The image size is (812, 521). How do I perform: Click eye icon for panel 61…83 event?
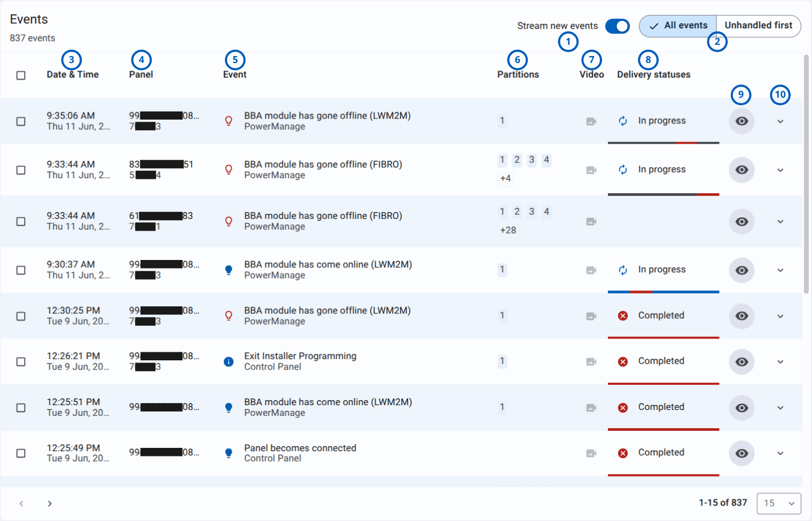click(x=742, y=222)
